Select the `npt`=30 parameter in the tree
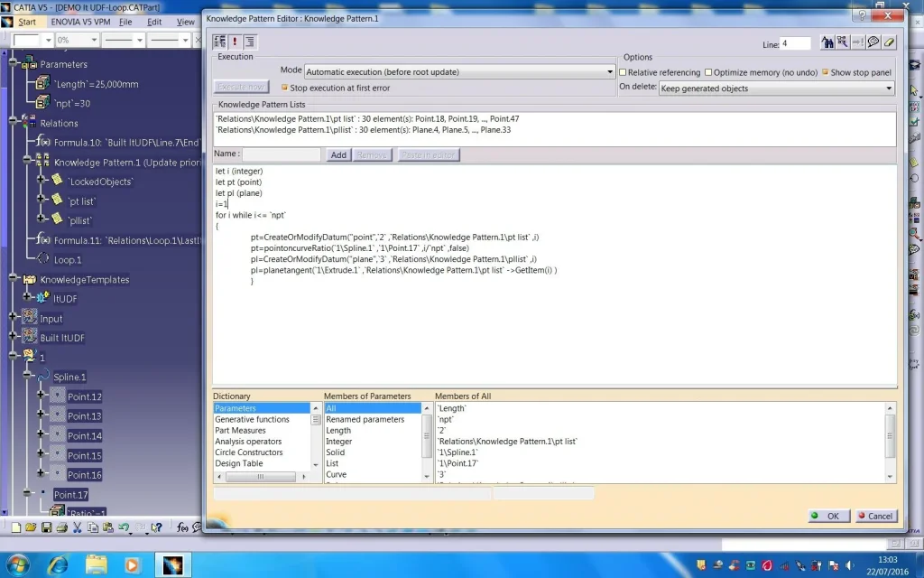 (72, 103)
